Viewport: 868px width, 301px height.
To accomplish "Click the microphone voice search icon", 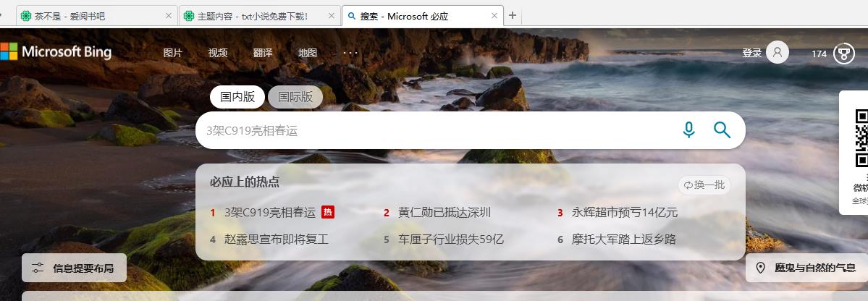I will (688, 130).
